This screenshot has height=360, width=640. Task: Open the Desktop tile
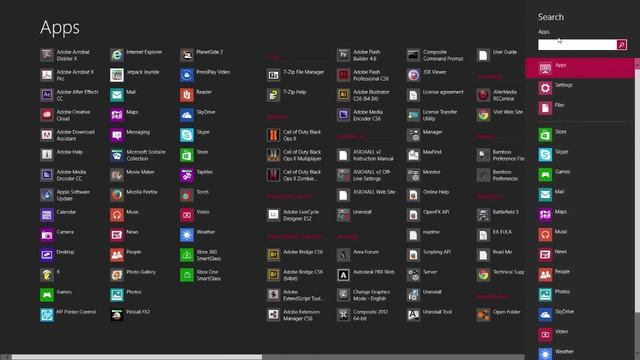(57, 255)
